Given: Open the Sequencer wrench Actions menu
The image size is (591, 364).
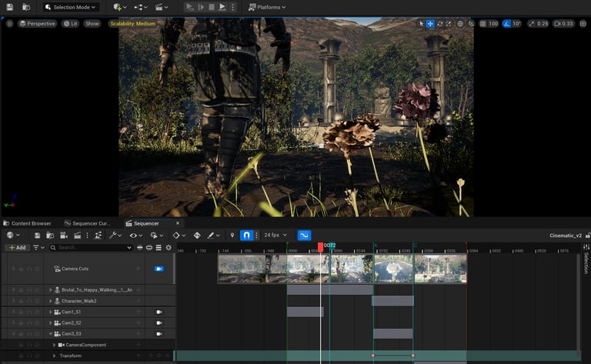Looking at the screenshot, I should tap(114, 235).
